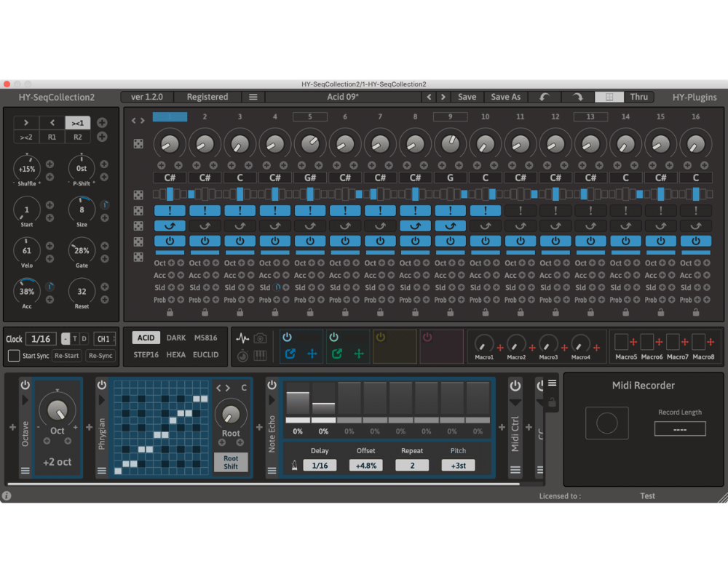Click the camera snapshot icon

(261, 338)
